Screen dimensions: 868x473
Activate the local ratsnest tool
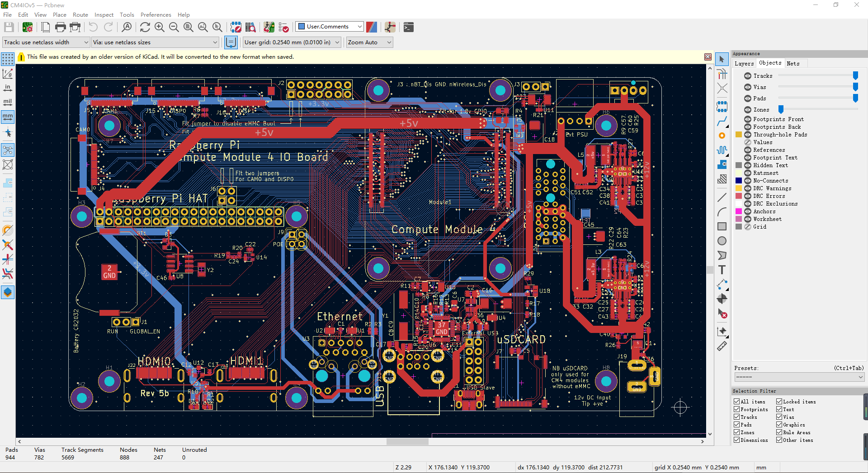click(722, 74)
